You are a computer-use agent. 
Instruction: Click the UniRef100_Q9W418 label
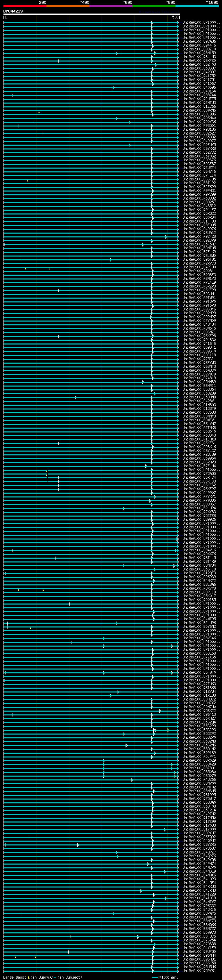point(199,917)
